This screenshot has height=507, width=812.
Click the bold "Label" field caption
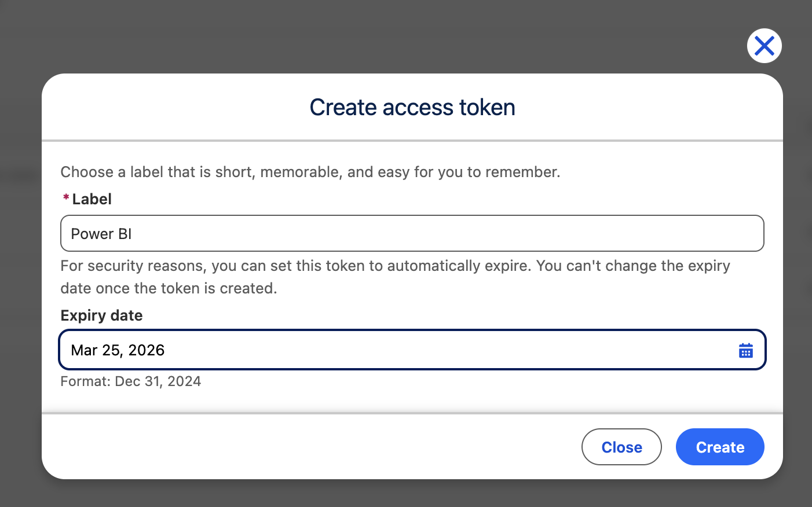coord(92,199)
